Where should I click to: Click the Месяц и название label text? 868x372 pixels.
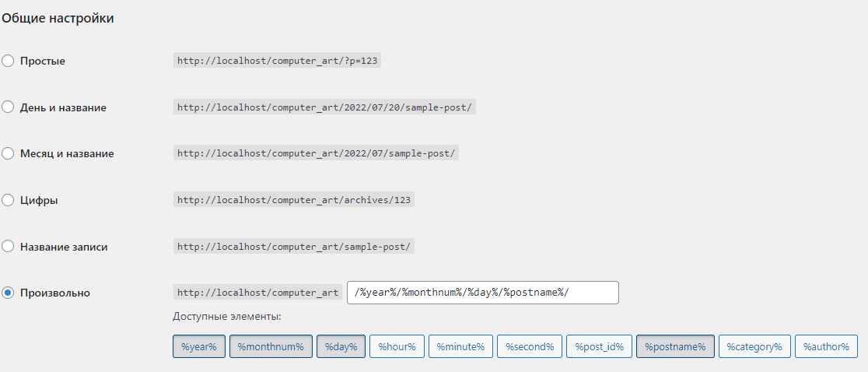67,153
